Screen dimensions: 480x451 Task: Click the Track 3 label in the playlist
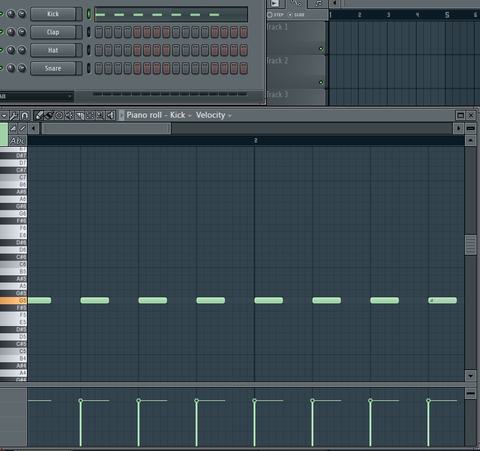277,94
